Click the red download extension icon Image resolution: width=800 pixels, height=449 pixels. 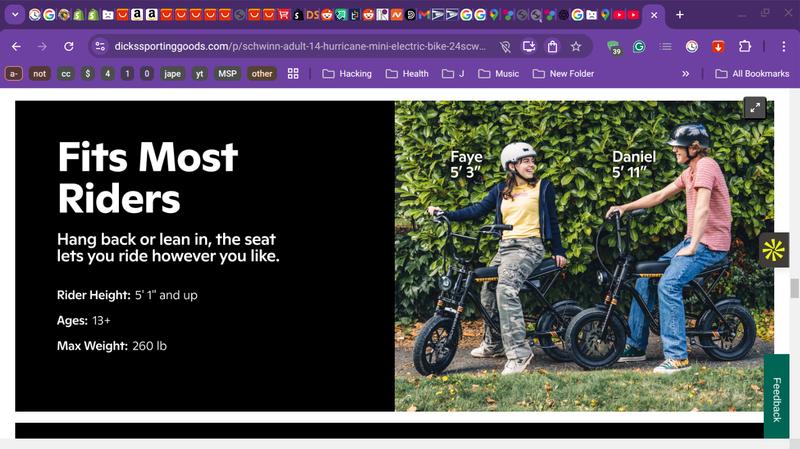click(718, 46)
